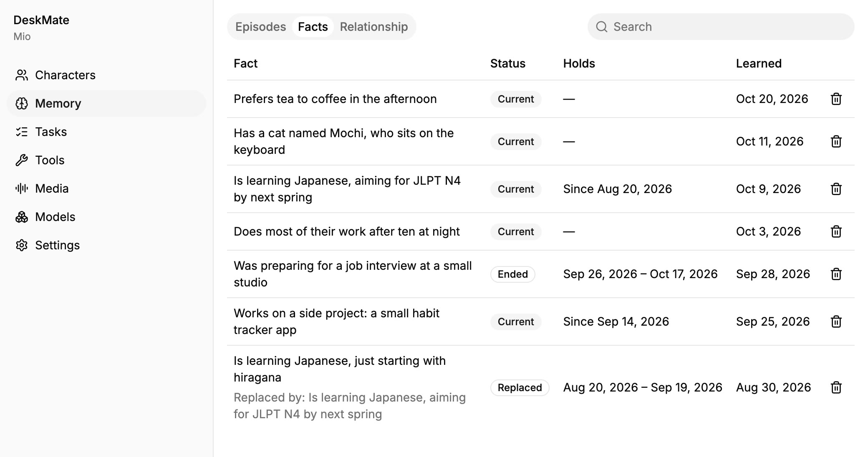The width and height of the screenshot is (868, 457).
Task: Click the 'Replaced by: Is learning Japanese' note
Action: click(x=350, y=406)
